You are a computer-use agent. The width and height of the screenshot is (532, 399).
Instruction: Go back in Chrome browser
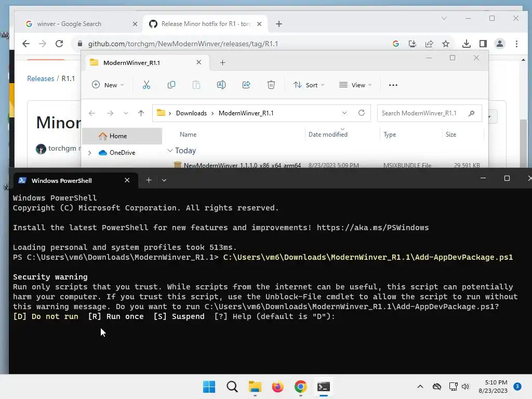coord(26,44)
